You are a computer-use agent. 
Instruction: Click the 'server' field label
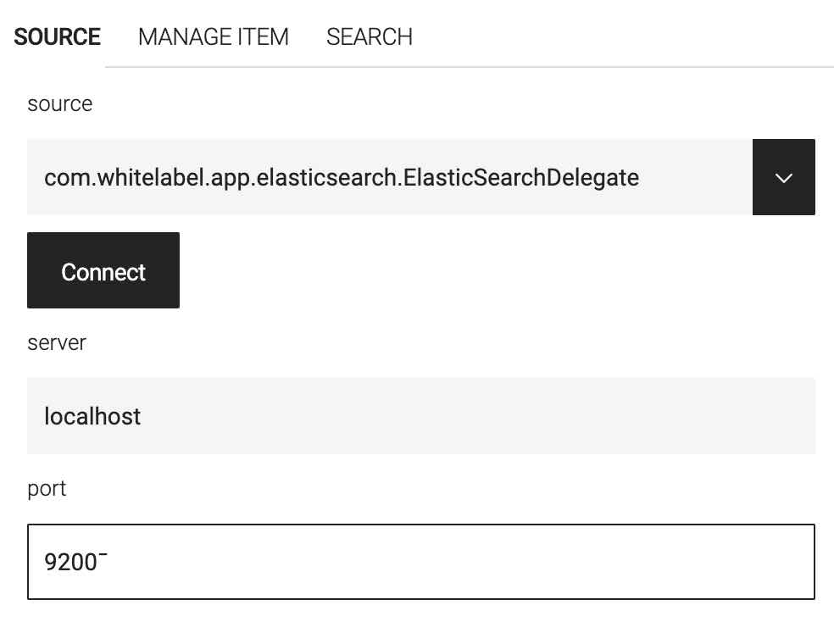click(x=57, y=342)
